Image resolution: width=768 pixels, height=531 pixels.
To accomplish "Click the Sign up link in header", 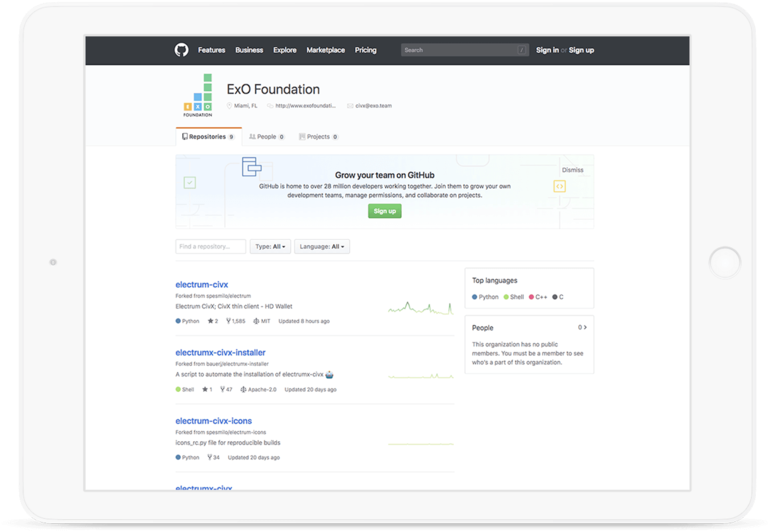I will [x=581, y=50].
